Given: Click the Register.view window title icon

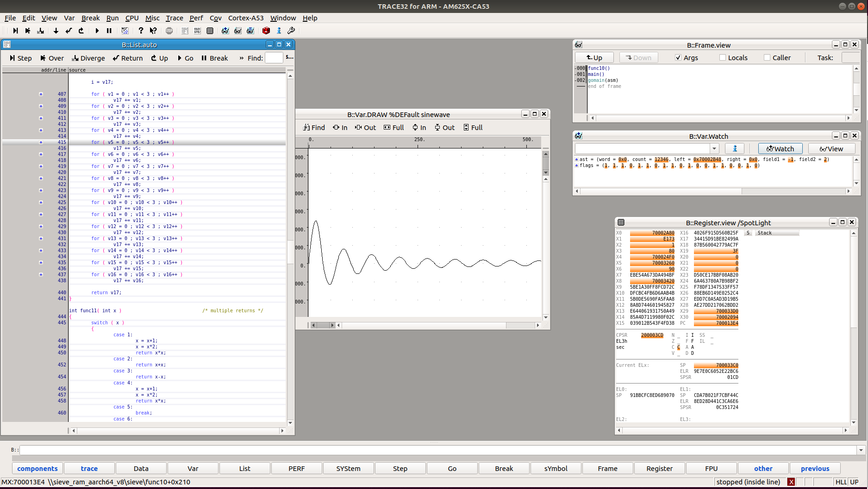Looking at the screenshot, I should tap(621, 223).
